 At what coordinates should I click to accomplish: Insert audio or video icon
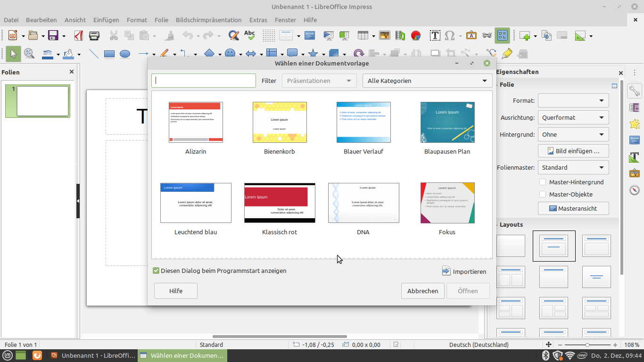(400, 35)
